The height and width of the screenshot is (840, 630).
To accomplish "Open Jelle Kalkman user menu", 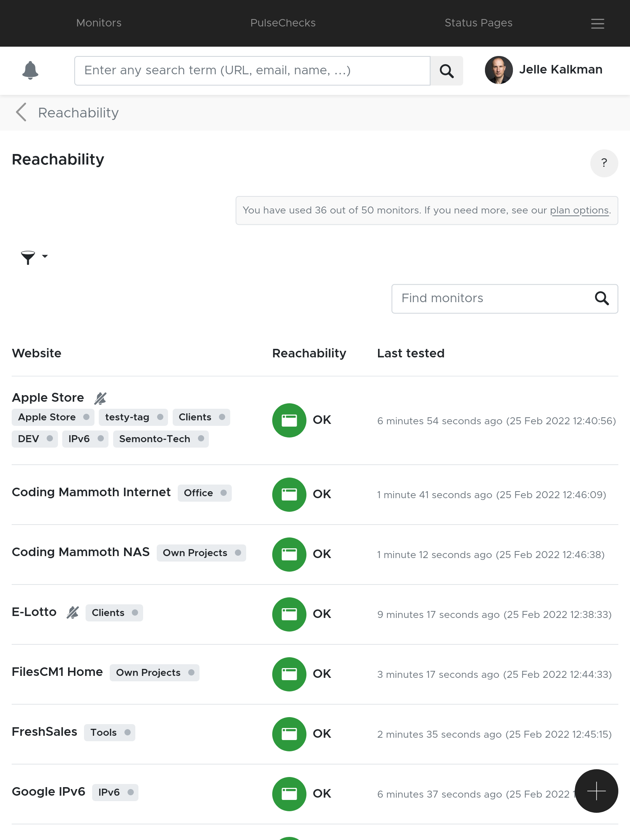I will [x=544, y=70].
